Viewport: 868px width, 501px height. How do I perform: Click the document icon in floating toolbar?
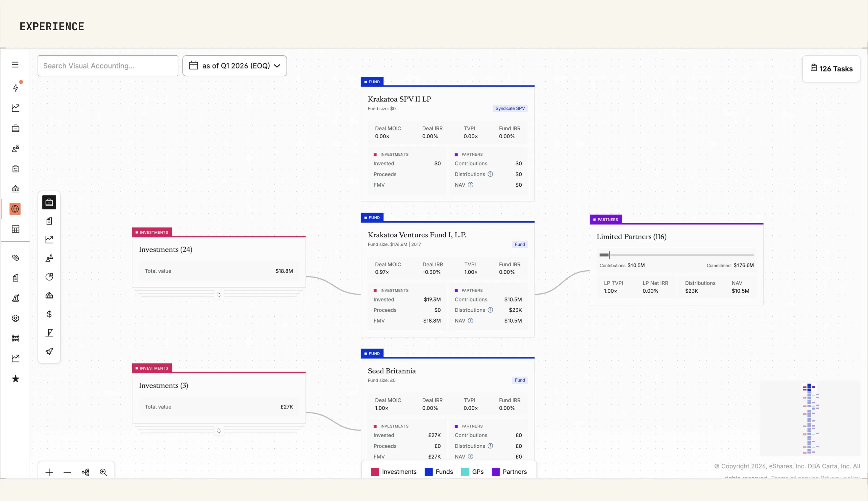(49, 221)
